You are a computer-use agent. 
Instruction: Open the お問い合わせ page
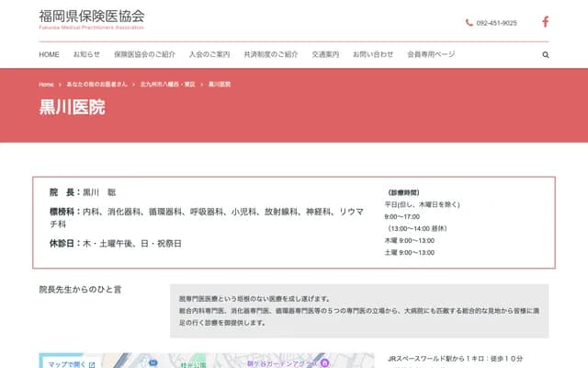(373, 55)
